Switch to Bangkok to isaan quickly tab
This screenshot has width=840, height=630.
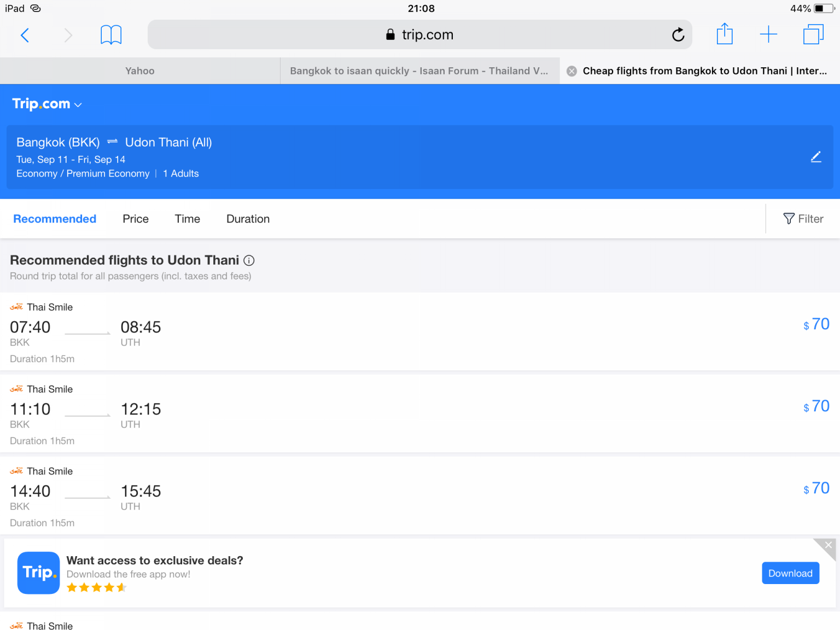coord(419,71)
